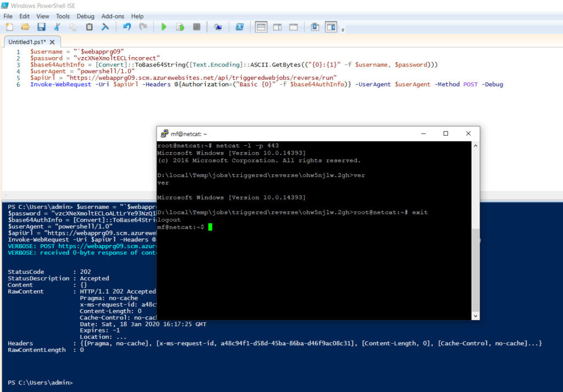Toggle the Show Command Add-on pane
Screen dimensions: 563x392
click(331, 27)
